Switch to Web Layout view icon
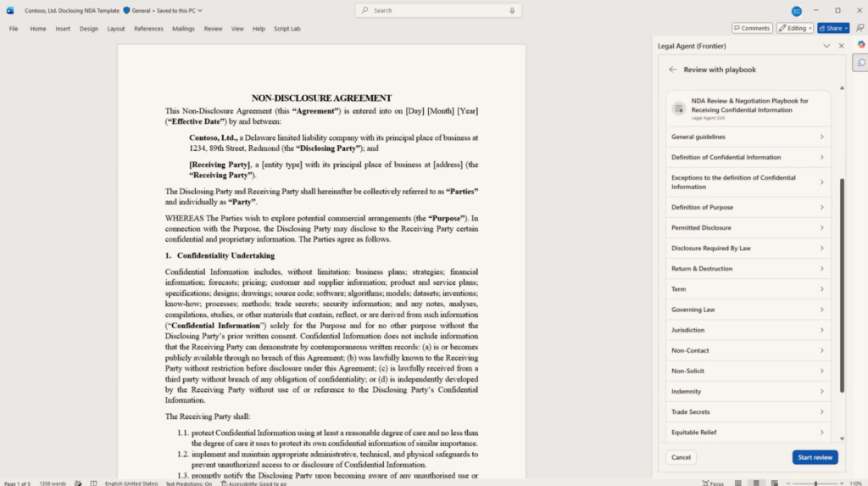This screenshot has width=868, height=486. (x=775, y=483)
